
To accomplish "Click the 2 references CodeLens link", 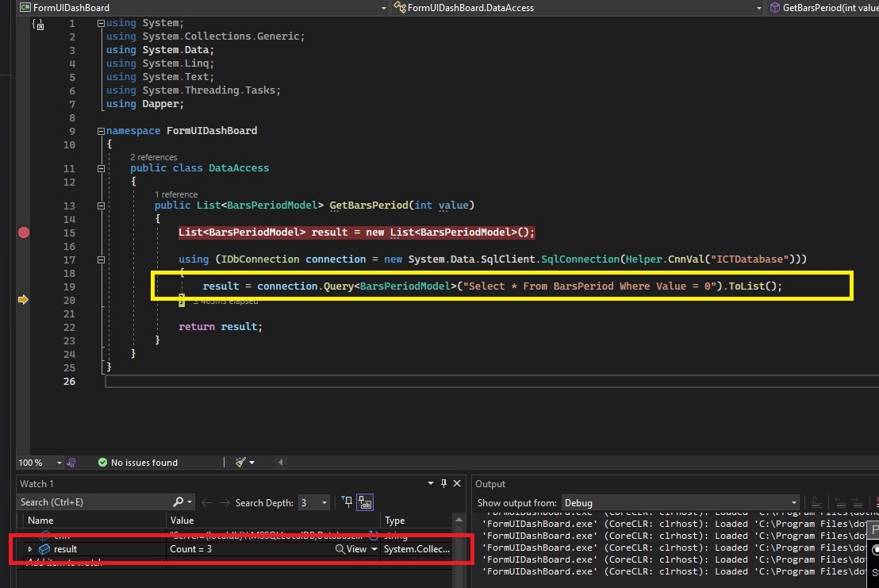I will point(154,157).
